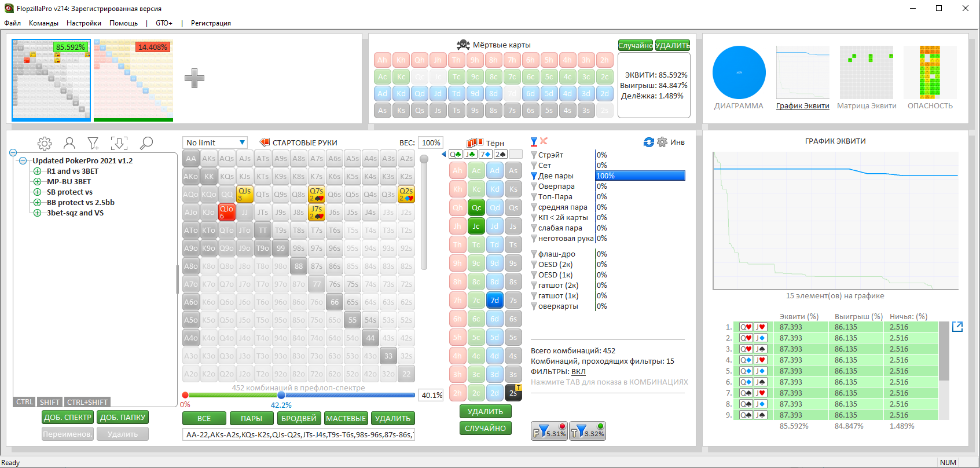Select the Jc card in the turn grid
Screen dimensions: 980x468
tap(476, 226)
